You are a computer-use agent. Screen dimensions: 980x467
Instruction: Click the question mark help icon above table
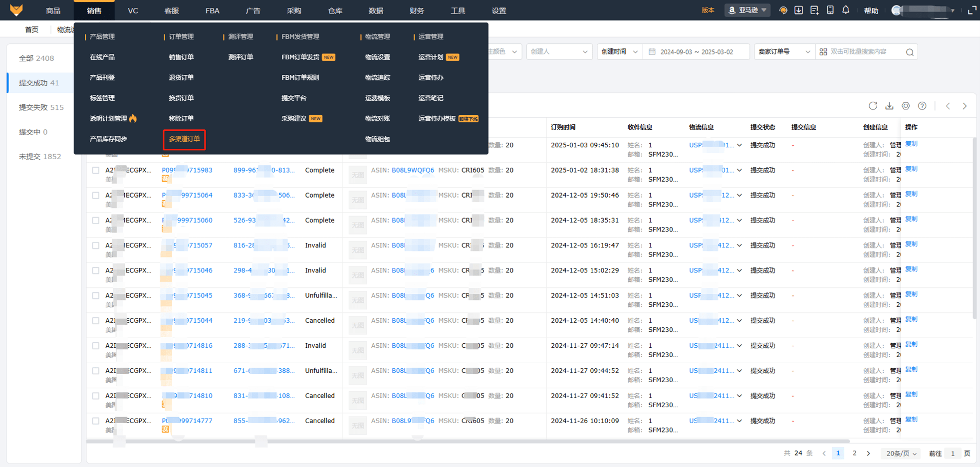(x=922, y=106)
